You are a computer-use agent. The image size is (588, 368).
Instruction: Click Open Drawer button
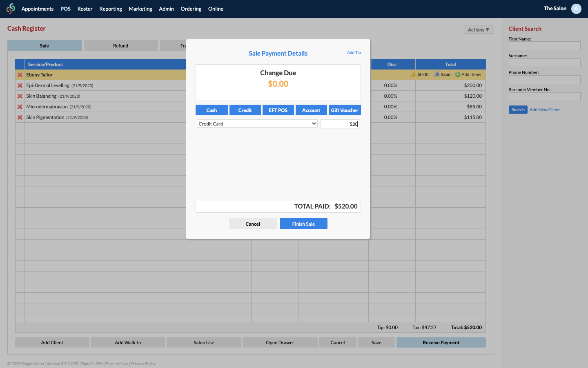280,343
